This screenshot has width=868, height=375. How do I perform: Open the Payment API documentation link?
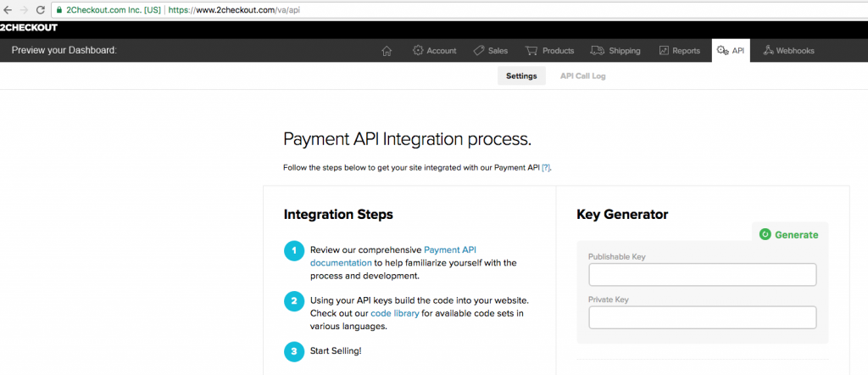pos(449,250)
